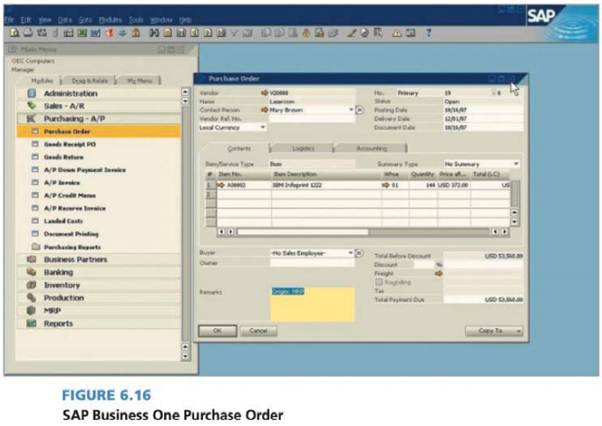Click the orange arrow next to Freight
602x426 pixels.
pos(438,272)
